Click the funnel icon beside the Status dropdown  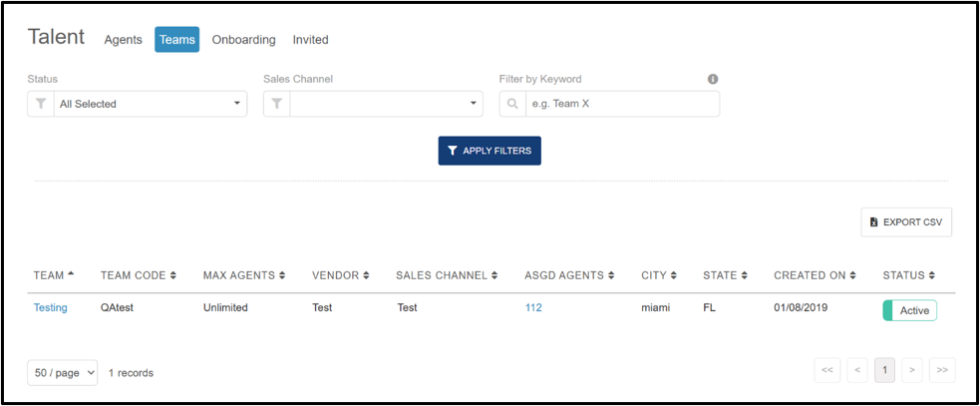(41, 104)
